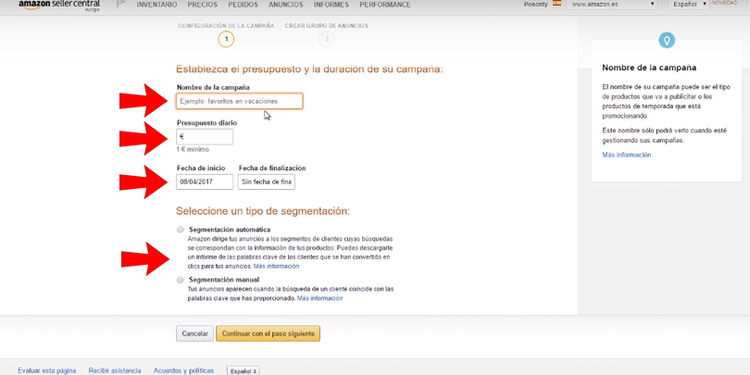Screen dimensions: 750x375
Task: Click the Segmentación manual label
Action: pos(224,280)
